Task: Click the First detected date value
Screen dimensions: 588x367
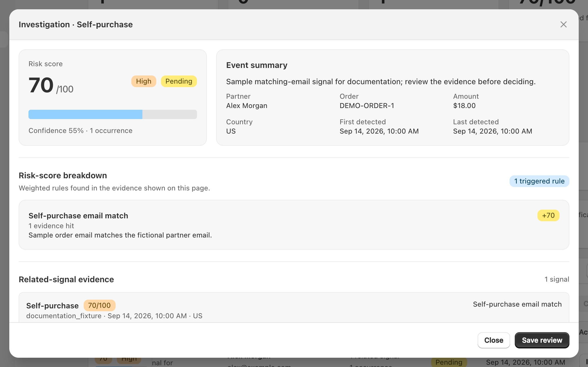Action: point(379,131)
